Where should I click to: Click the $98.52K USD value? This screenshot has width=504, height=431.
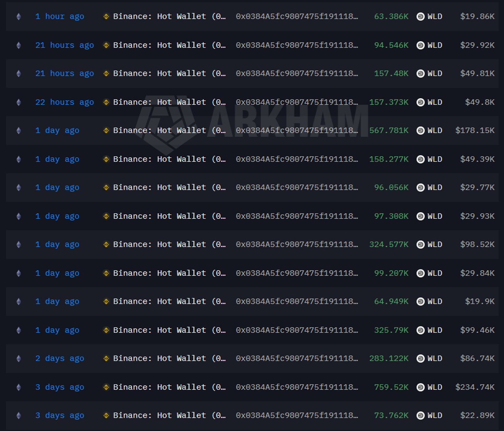pyautogui.click(x=477, y=244)
